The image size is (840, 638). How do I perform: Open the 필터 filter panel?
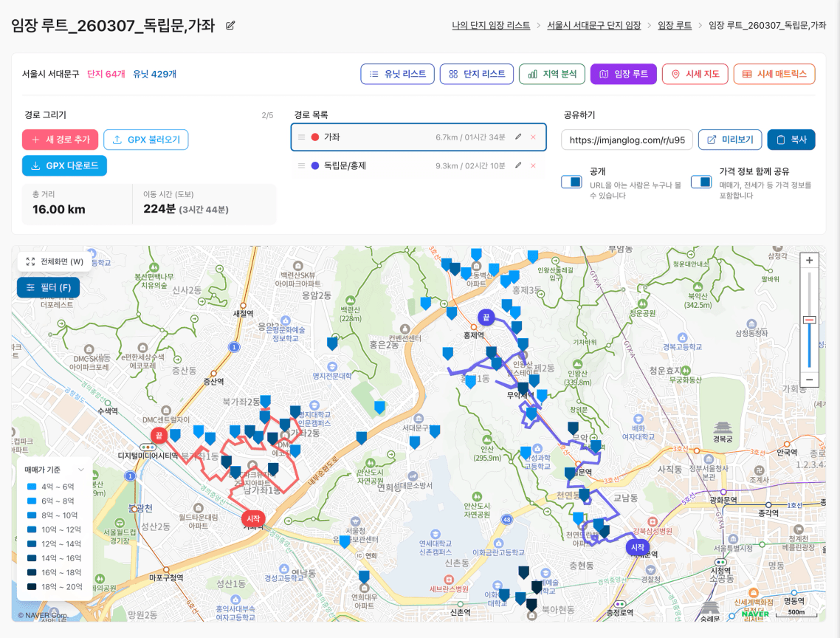point(49,287)
